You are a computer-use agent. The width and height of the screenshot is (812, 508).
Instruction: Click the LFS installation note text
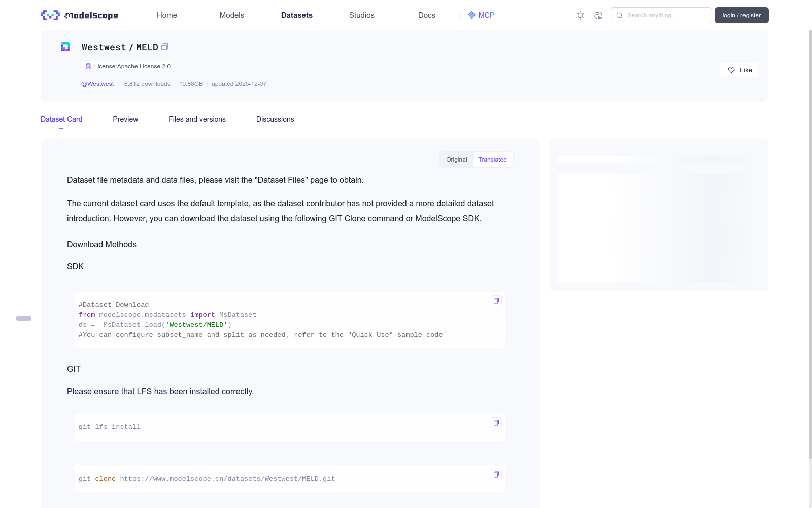[x=160, y=391]
